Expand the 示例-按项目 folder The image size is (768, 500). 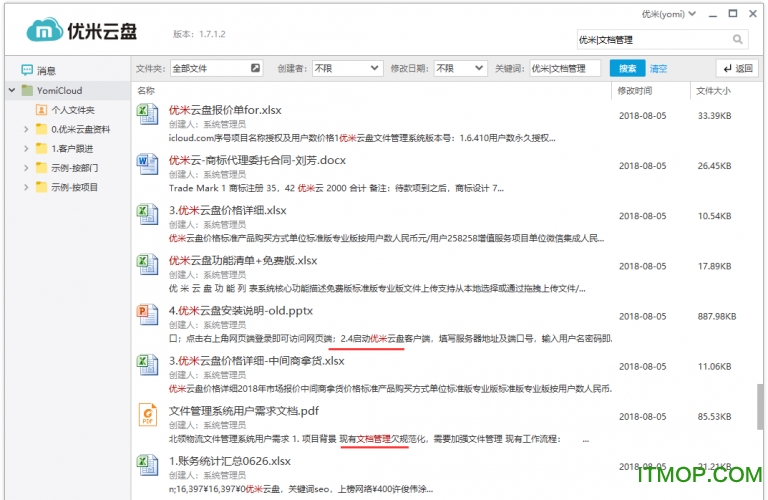(x=26, y=187)
